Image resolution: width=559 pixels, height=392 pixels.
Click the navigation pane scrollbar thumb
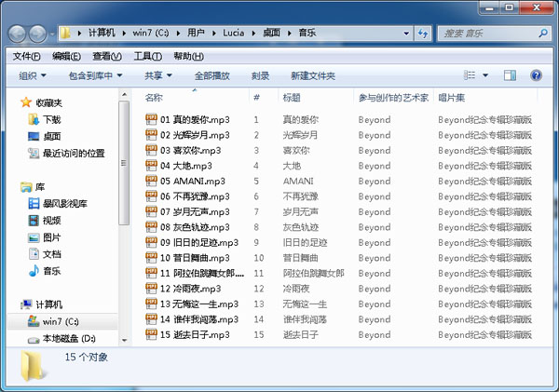(124, 163)
